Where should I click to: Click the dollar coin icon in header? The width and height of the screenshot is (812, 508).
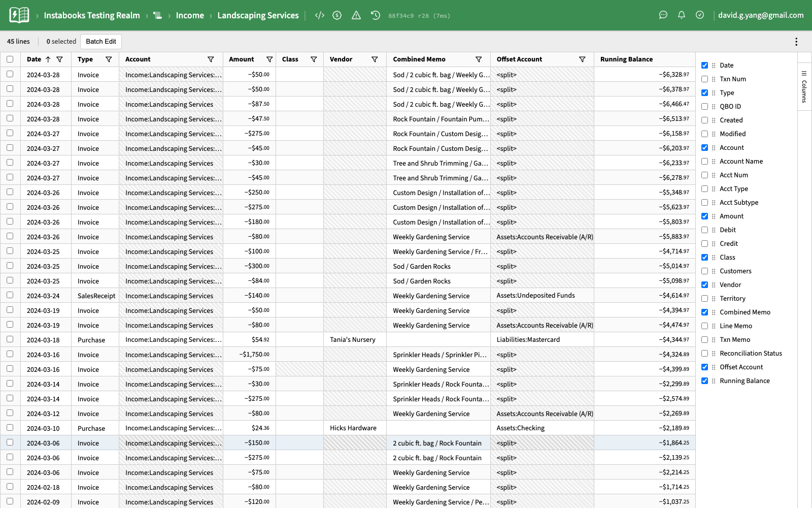337,15
